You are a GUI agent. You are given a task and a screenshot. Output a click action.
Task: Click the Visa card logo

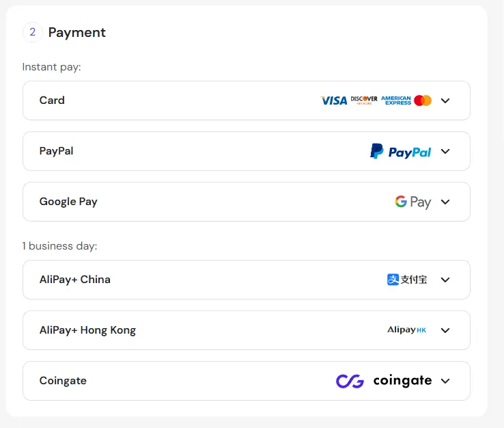pos(334,101)
